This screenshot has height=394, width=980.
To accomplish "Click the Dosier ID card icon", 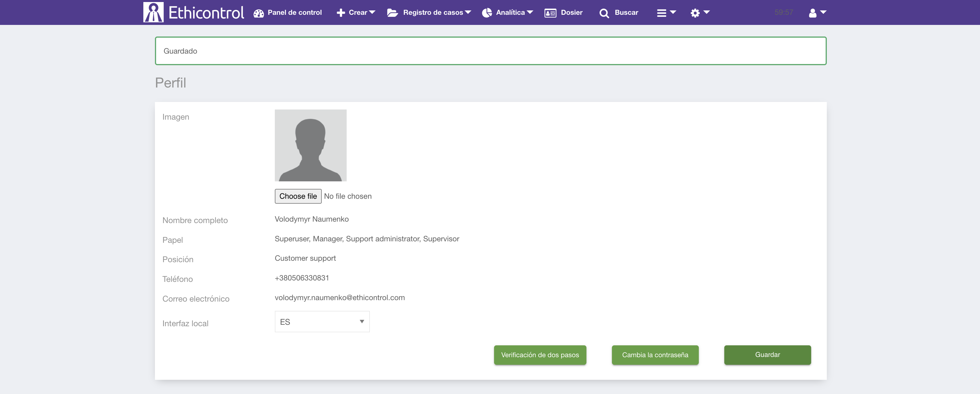I will point(550,13).
